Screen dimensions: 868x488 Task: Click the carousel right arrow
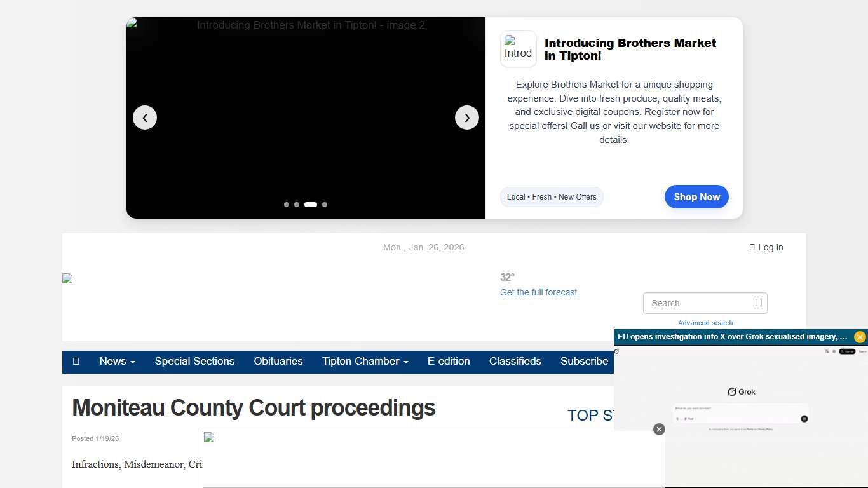click(467, 118)
